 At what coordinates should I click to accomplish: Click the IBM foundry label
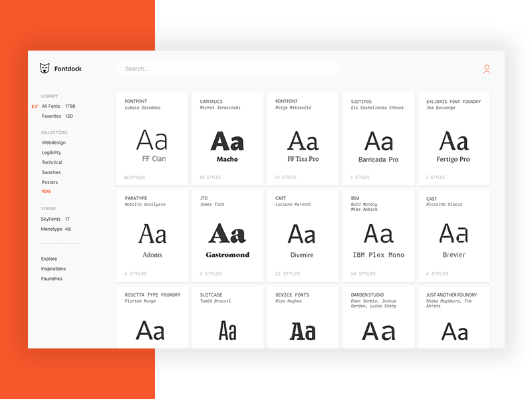pos(355,198)
